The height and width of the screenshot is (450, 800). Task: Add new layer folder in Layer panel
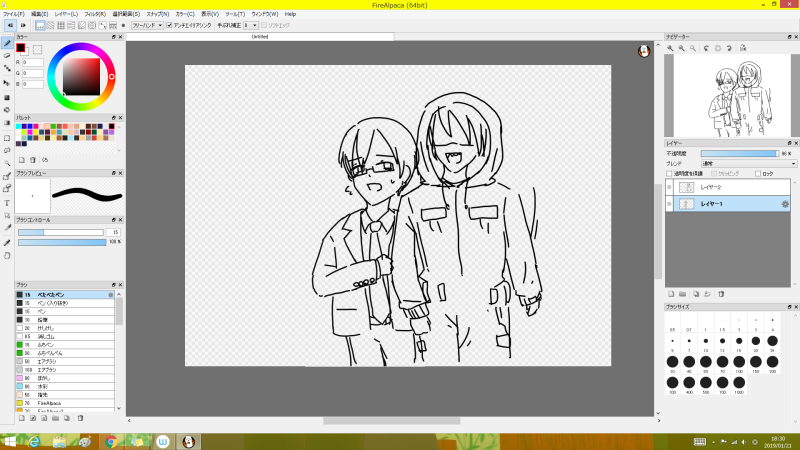coord(683,294)
